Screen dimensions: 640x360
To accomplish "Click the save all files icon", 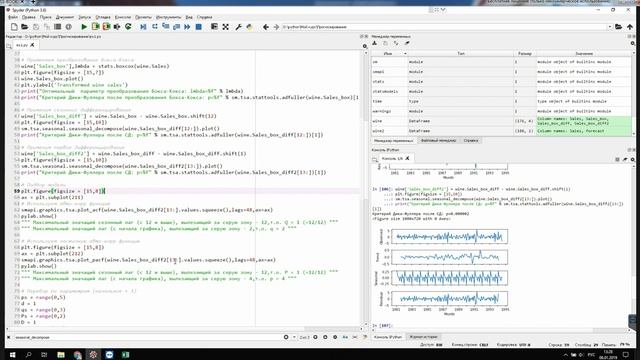I will [x=47, y=27].
